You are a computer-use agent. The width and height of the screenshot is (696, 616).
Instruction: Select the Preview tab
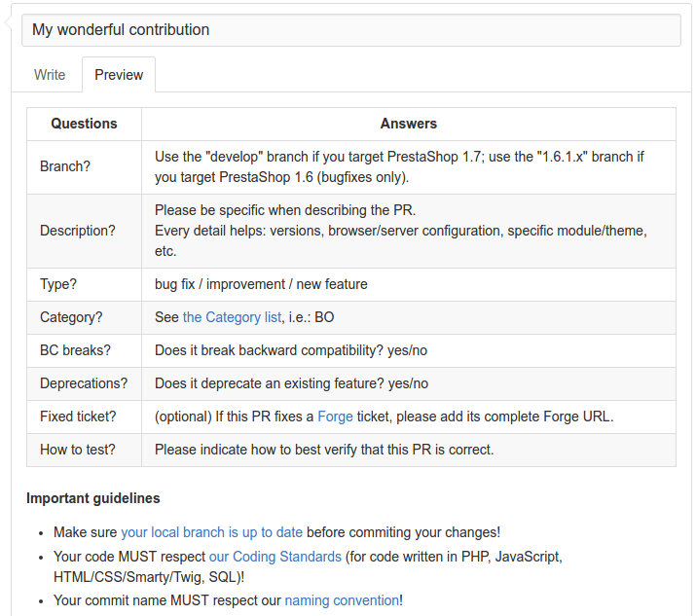coord(119,75)
